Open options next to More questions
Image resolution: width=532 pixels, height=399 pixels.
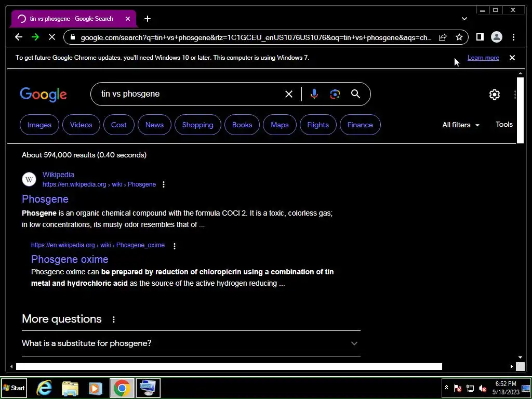coord(114,320)
